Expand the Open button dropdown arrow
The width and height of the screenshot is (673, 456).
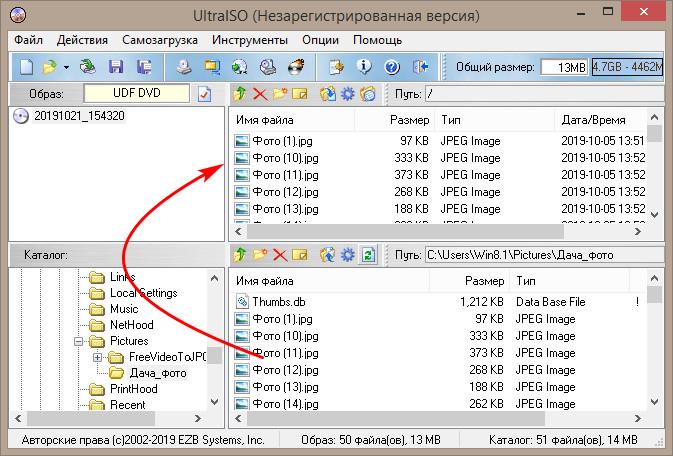[66, 67]
